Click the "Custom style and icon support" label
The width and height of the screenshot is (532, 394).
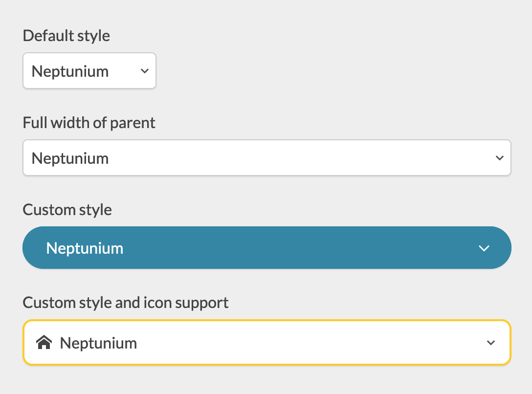(126, 303)
